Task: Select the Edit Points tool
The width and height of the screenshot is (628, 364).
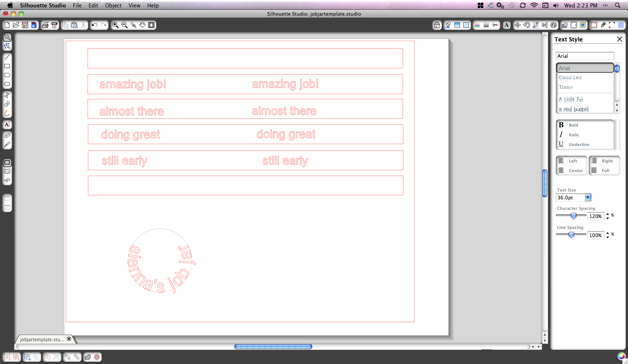Action: click(7, 46)
